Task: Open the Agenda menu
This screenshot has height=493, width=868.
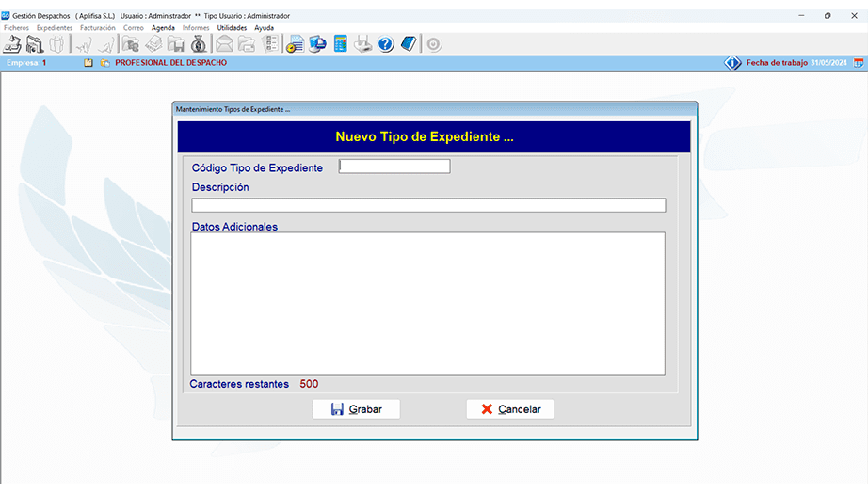Action: pos(163,28)
